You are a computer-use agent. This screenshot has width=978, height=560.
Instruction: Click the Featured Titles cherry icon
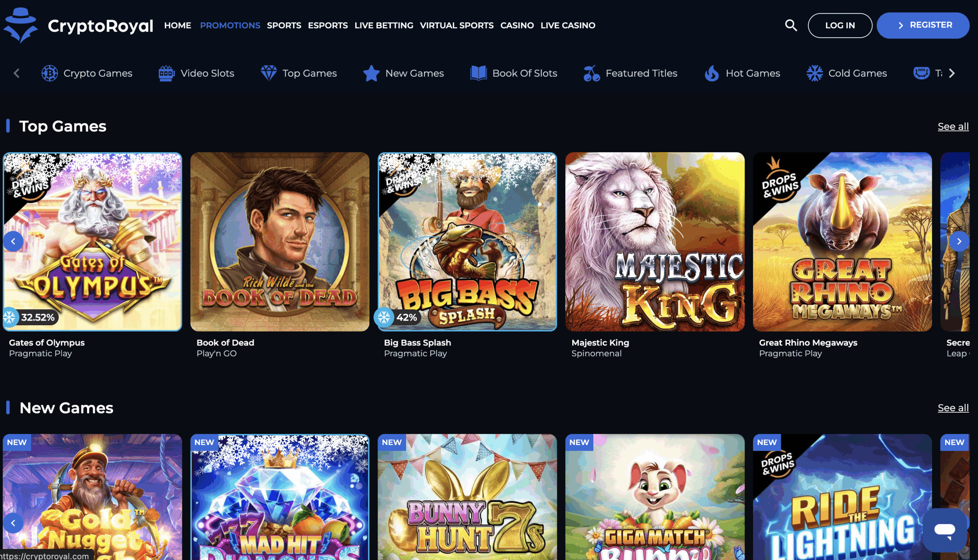click(591, 73)
